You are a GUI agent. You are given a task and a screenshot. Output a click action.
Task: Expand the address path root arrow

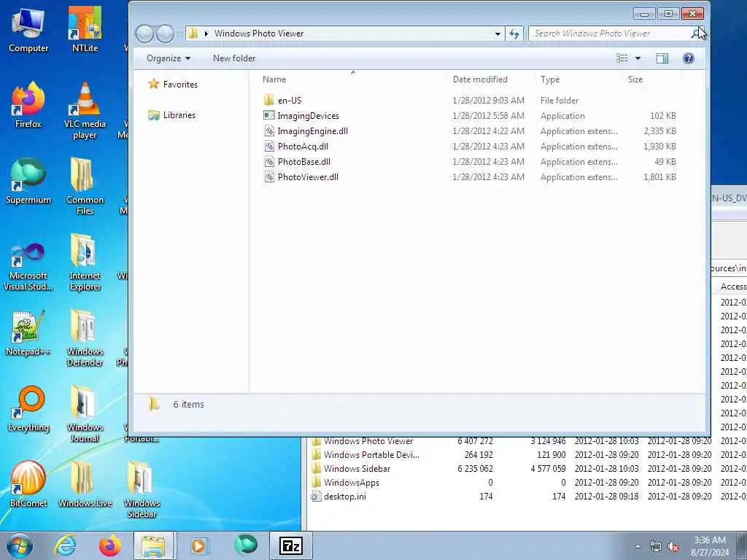[206, 34]
